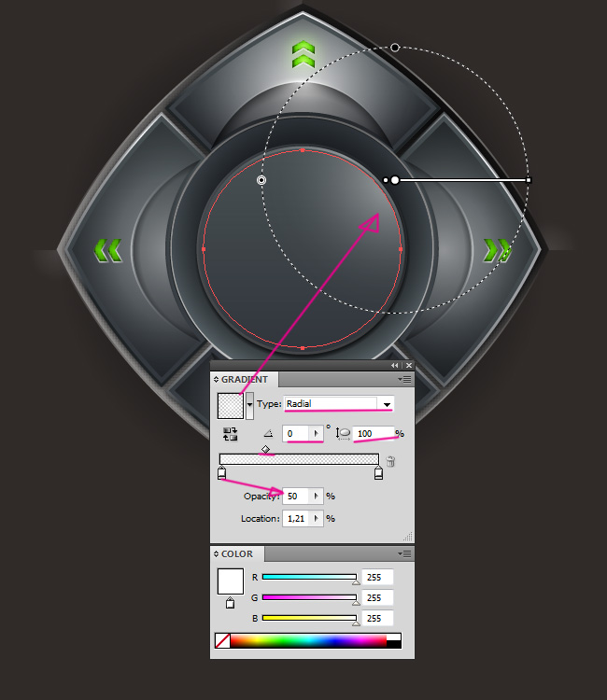The image size is (607, 700).
Task: Open the Gradient panel options menu
Action: pyautogui.click(x=405, y=380)
